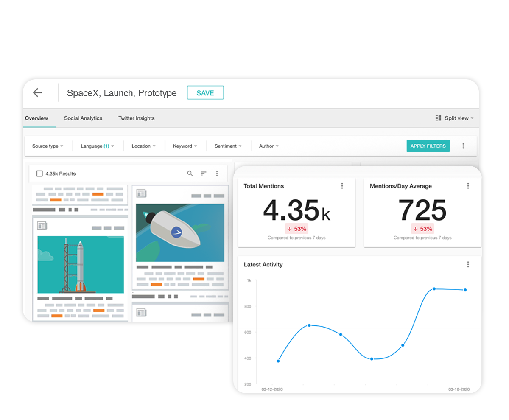Viewport: 509px width, 420px height.
Task: Open the results panel overflow menu
Action: [217, 174]
